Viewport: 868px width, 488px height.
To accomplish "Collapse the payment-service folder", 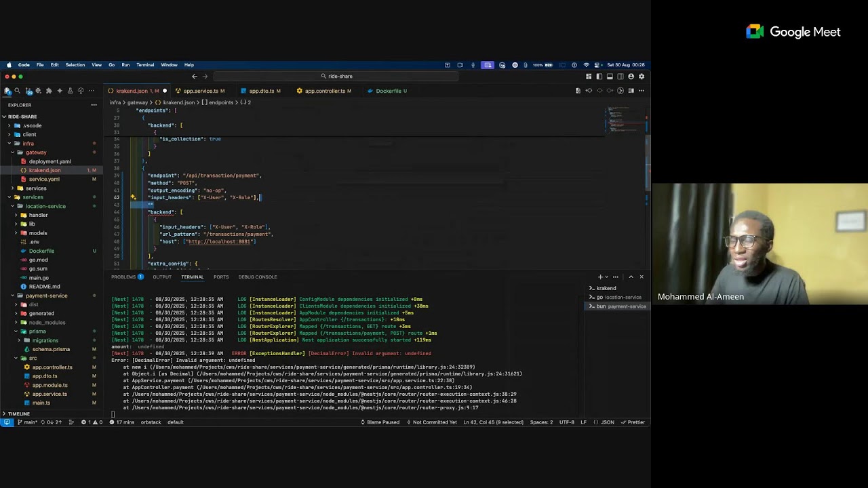I will [51, 296].
